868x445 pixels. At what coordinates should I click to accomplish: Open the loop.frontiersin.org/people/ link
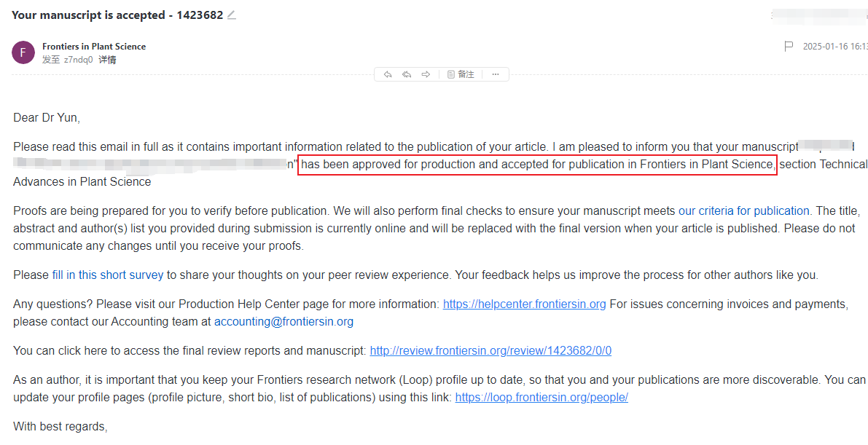pyautogui.click(x=541, y=398)
